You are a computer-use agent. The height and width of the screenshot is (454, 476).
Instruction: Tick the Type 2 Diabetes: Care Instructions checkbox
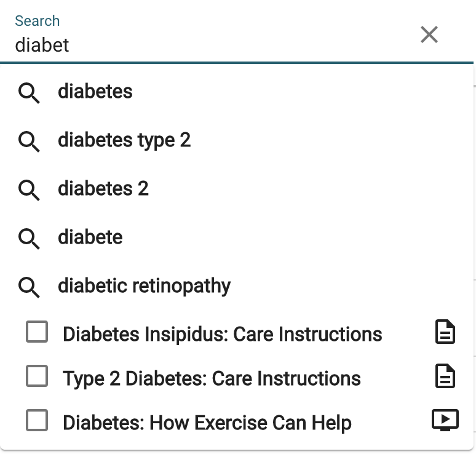click(x=37, y=376)
